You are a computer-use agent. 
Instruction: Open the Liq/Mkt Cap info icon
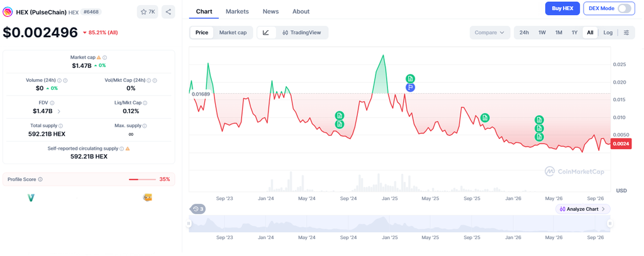coord(146,103)
